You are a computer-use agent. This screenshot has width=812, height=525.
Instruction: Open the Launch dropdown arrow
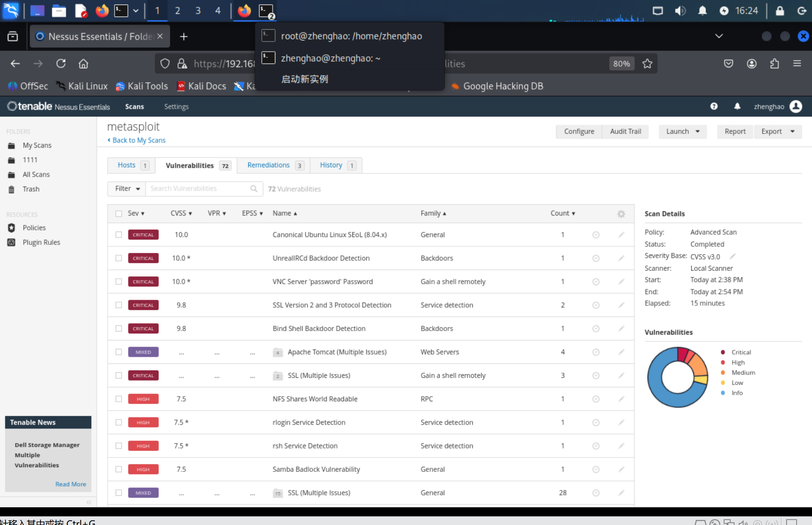pyautogui.click(x=697, y=131)
